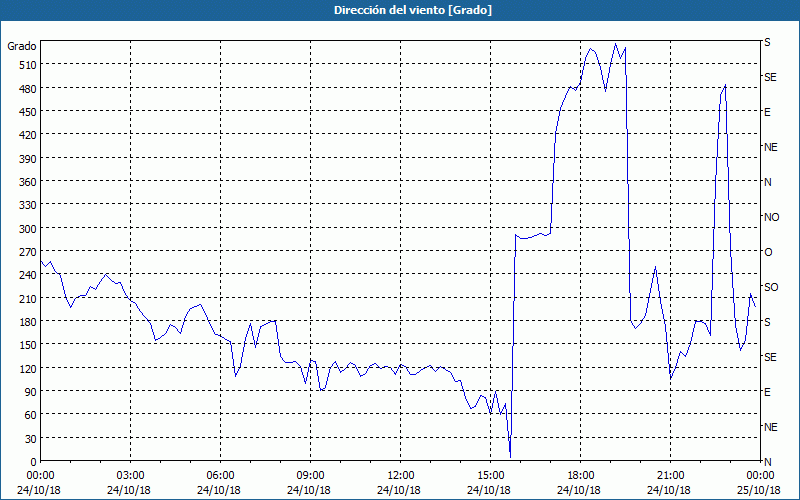Click the 15:00 time label
The image size is (800, 500).
[490, 476]
